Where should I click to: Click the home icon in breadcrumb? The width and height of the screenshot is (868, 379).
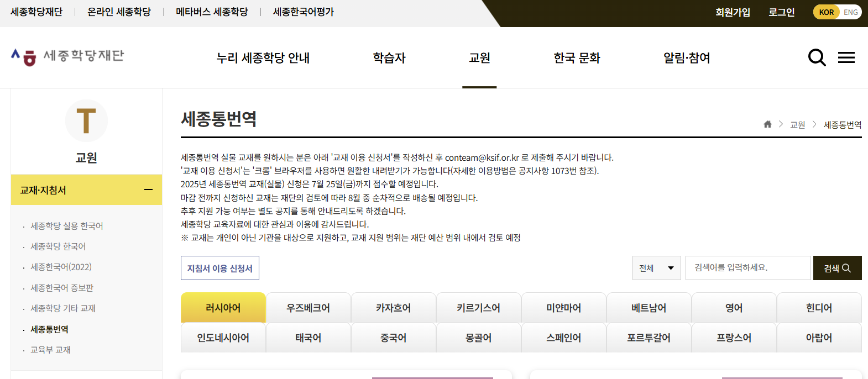tap(767, 124)
